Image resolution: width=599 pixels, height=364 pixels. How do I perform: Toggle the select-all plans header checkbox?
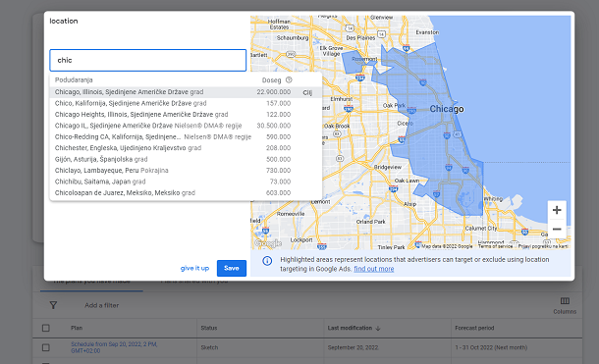pyautogui.click(x=46, y=328)
